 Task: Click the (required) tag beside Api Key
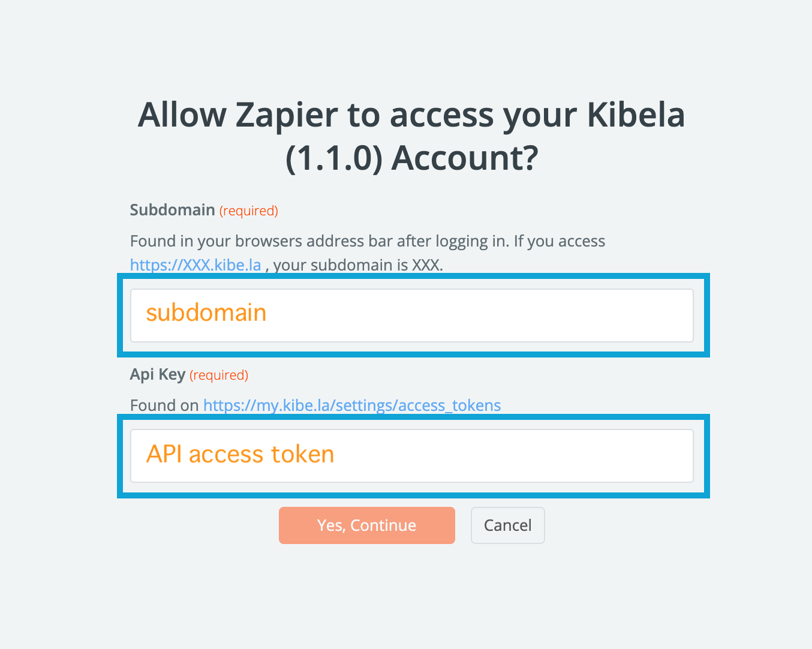[x=219, y=375]
